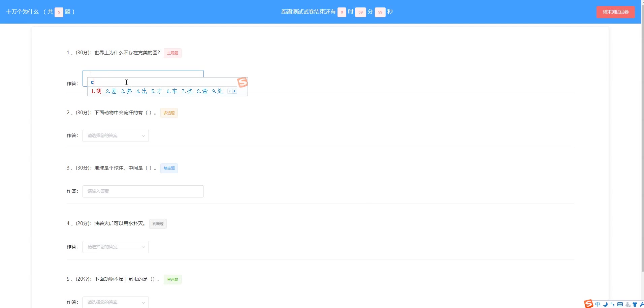Viewport: 644px width, 308px height.
Task: Click the exam title 十万个为什么
Action: pyautogui.click(x=23, y=12)
